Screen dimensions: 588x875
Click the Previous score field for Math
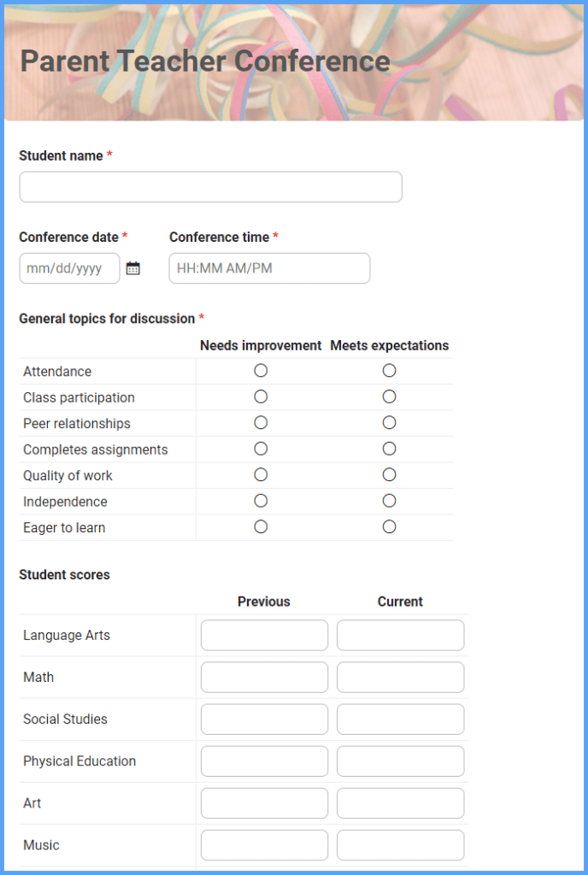click(x=263, y=677)
